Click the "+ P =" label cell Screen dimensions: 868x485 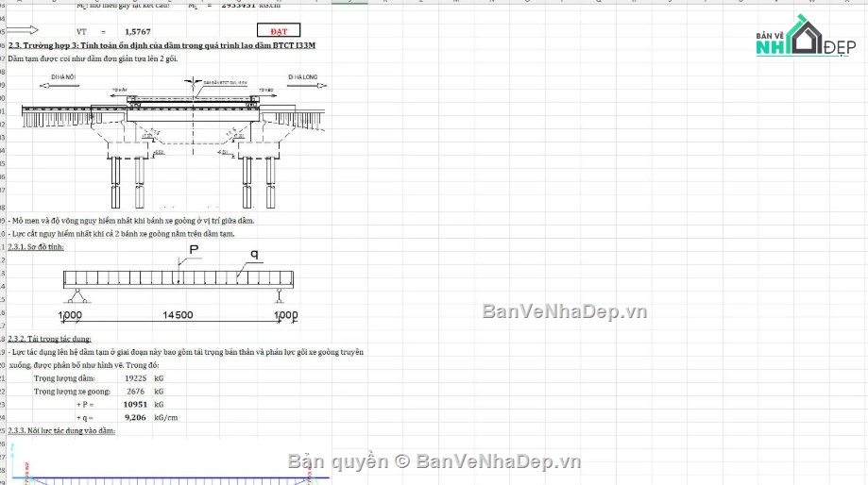click(x=85, y=405)
